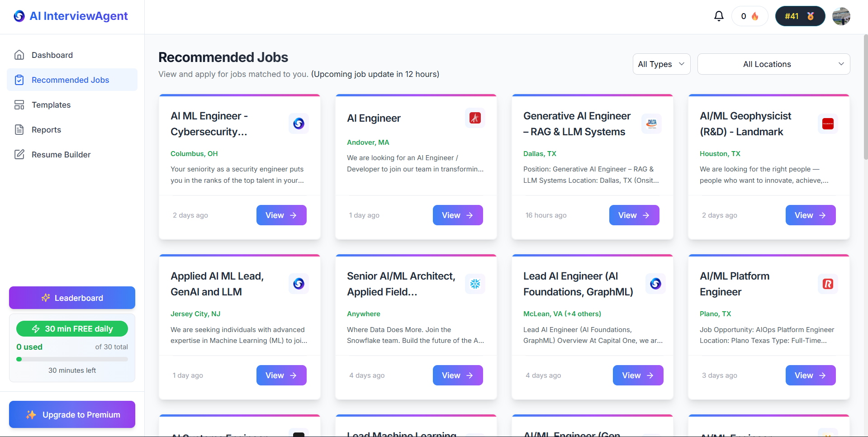The image size is (868, 437).
Task: Click the 30 min FREE daily badge
Action: pos(72,329)
